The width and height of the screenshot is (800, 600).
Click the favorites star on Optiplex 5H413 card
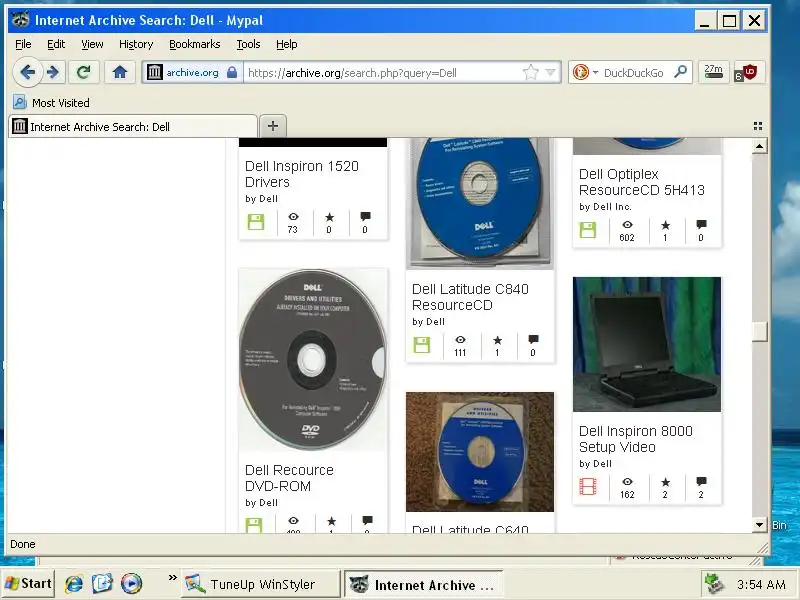click(x=665, y=225)
